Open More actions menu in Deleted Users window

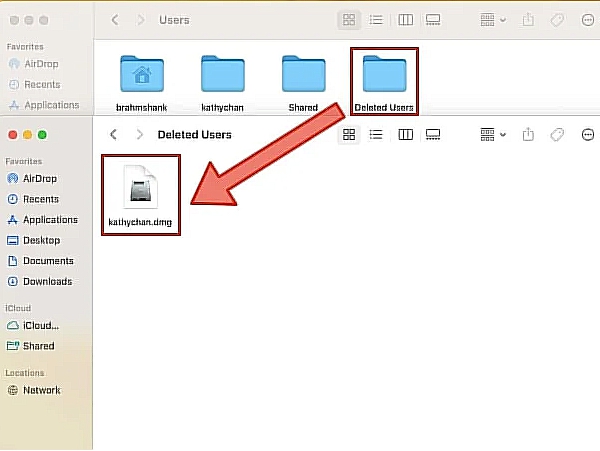coord(587,135)
